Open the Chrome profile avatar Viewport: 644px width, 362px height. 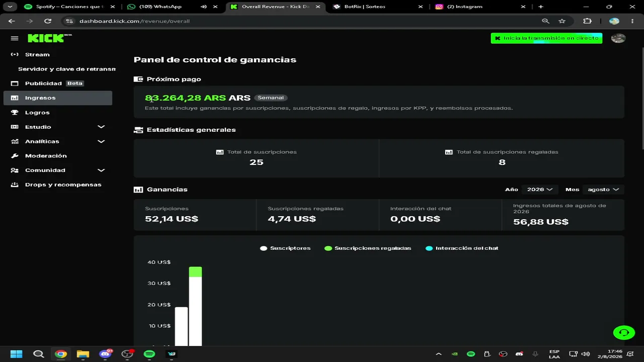[614, 21]
